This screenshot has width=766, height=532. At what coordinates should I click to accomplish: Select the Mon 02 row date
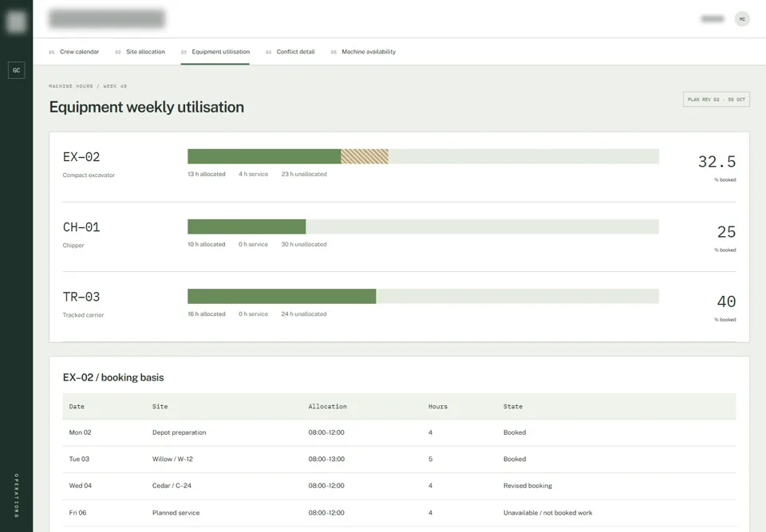(80, 432)
